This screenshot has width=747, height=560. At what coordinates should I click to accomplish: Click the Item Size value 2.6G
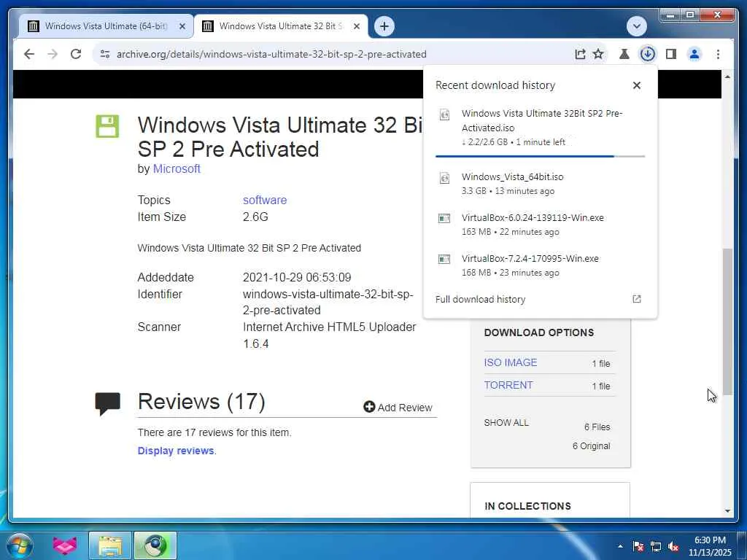pyautogui.click(x=255, y=217)
